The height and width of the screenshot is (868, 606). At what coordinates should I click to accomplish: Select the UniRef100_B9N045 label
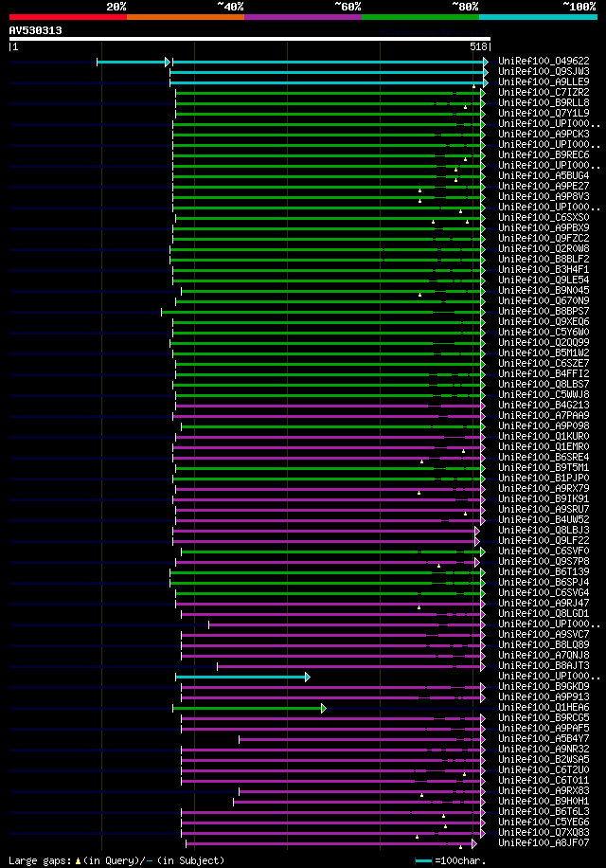pos(544,291)
